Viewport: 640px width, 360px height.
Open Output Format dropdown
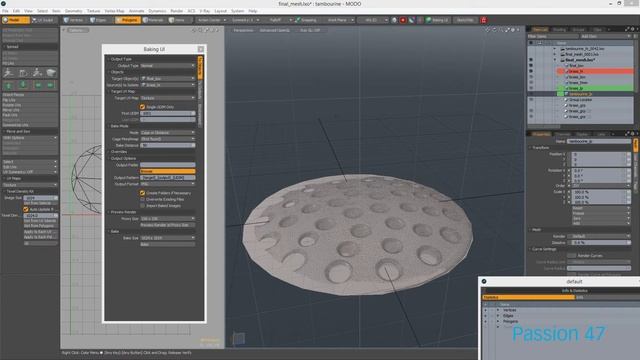tap(168, 184)
